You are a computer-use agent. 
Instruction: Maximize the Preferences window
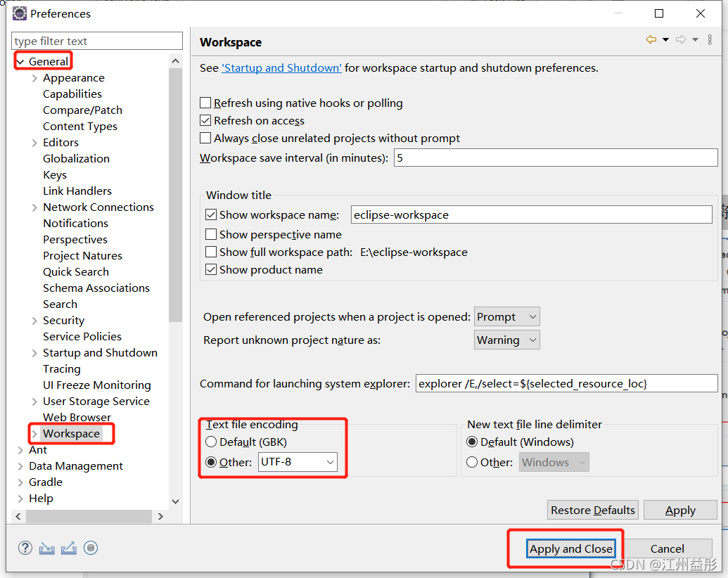(x=659, y=13)
